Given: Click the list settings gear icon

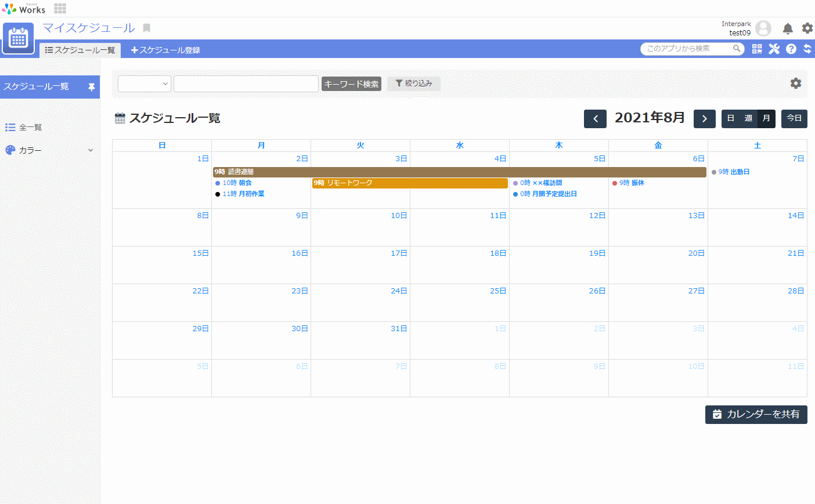Looking at the screenshot, I should point(795,84).
